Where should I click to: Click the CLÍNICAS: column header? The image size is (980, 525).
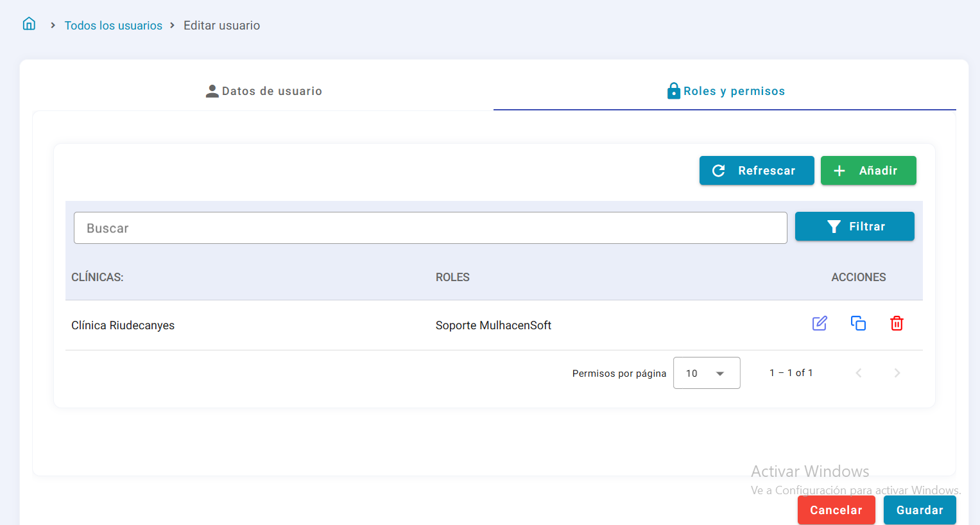(98, 277)
